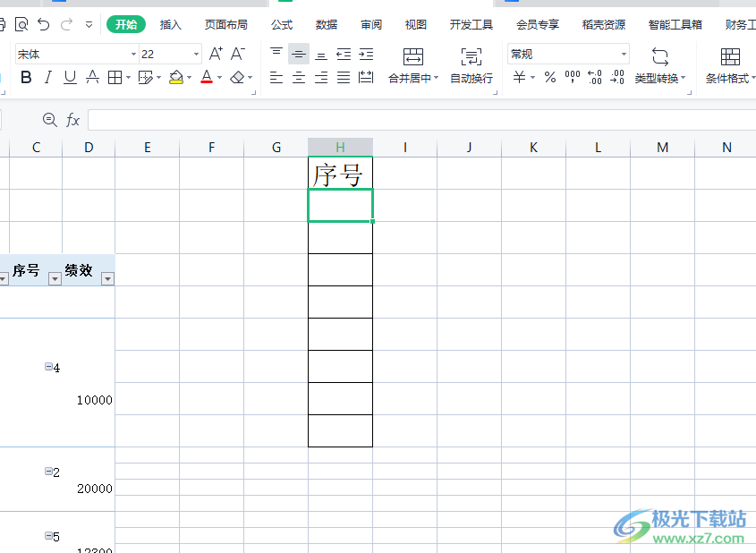Click the draw border pen icon
The width and height of the screenshot is (756, 553).
tap(145, 77)
